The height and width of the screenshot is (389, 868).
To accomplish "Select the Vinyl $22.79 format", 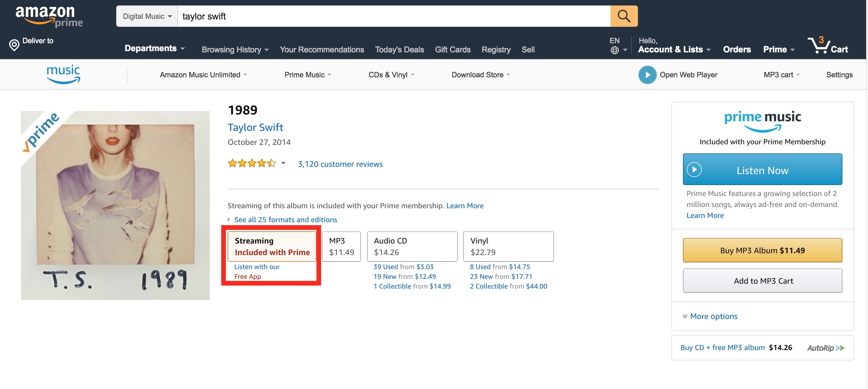I will [x=508, y=247].
